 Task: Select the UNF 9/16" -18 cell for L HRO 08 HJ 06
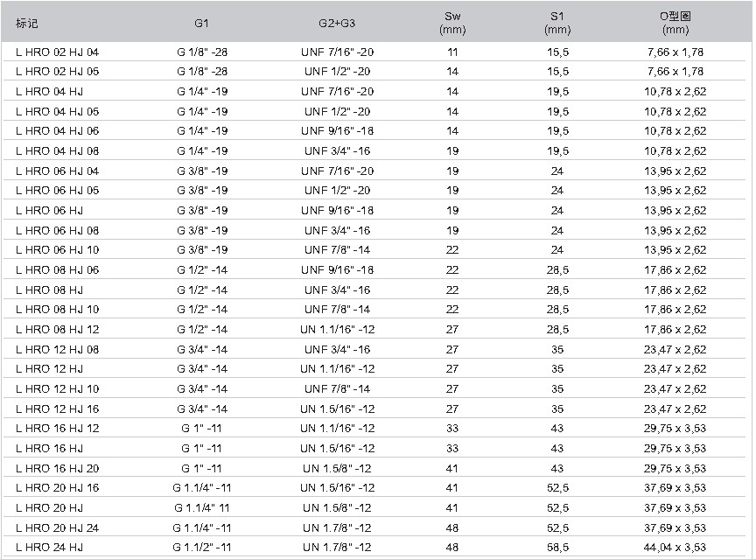tap(337, 269)
